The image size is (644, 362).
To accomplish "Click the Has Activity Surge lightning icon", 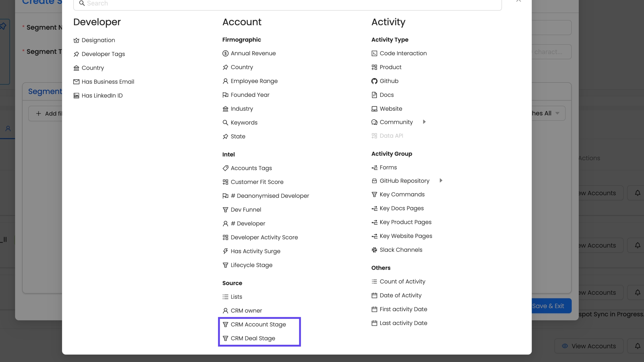I will pos(225,251).
